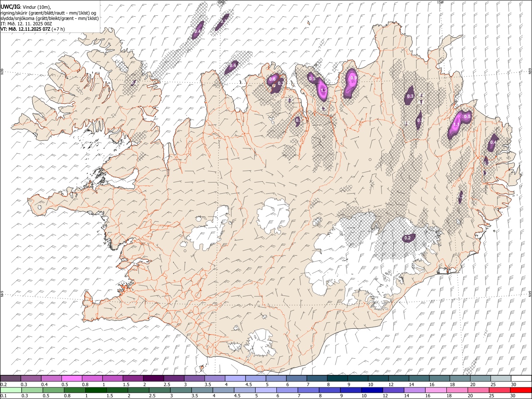Screen dimensions: 532x399
Task: Click the 'slydda/snjókoma' legend description line
Action: (x=49, y=18)
